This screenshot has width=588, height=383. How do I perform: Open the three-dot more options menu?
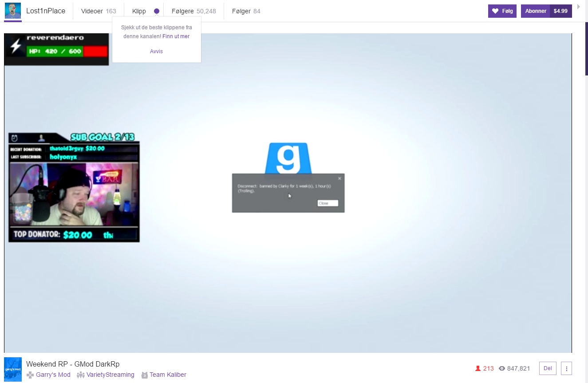(x=567, y=368)
